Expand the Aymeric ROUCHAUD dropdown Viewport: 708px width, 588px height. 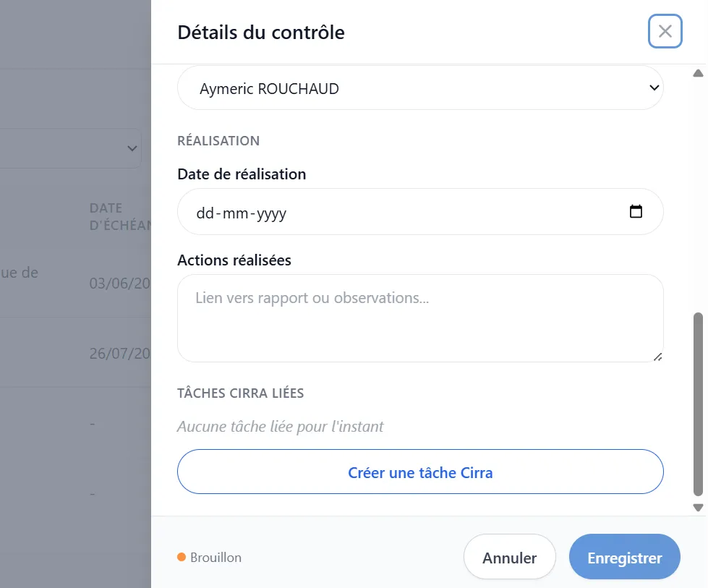[420, 88]
